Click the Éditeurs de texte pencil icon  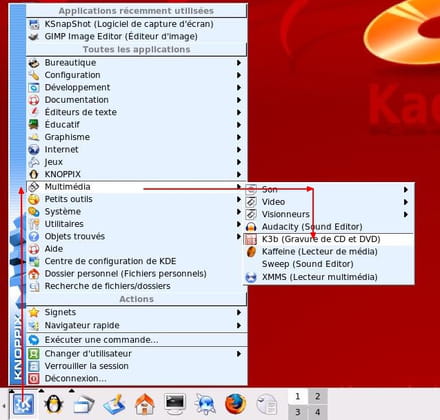pyautogui.click(x=34, y=112)
